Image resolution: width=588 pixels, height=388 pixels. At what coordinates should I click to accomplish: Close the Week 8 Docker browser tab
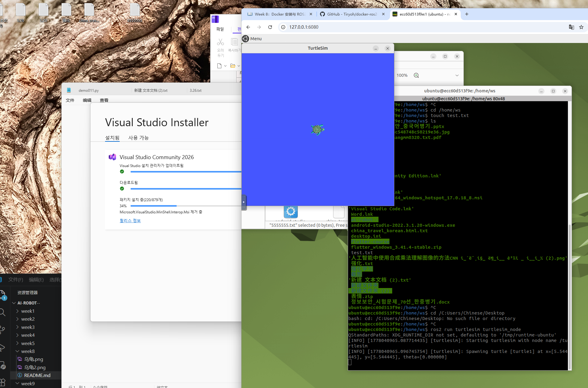pos(311,14)
